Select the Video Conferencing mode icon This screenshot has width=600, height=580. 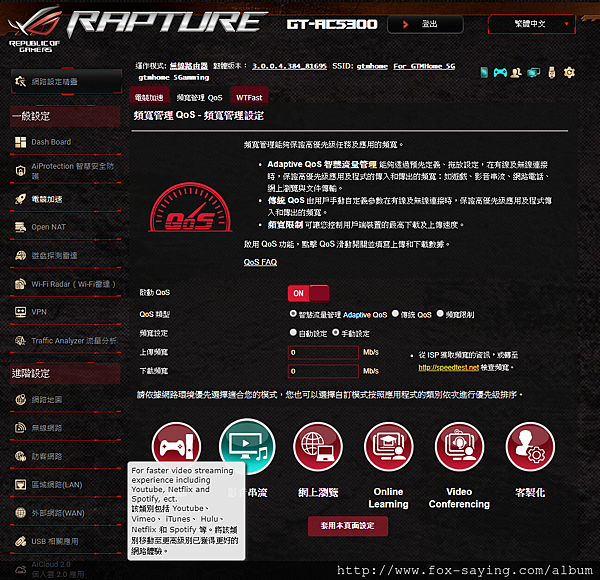pyautogui.click(x=459, y=446)
